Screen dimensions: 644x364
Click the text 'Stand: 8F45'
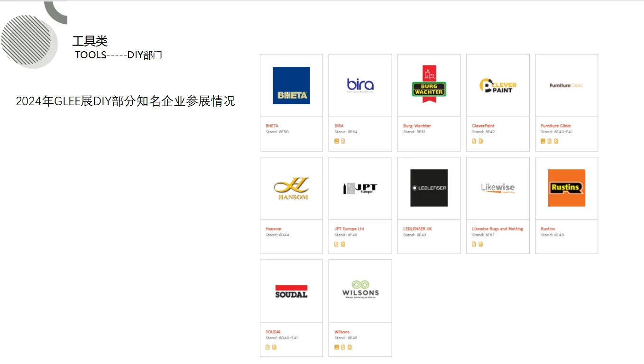click(346, 235)
